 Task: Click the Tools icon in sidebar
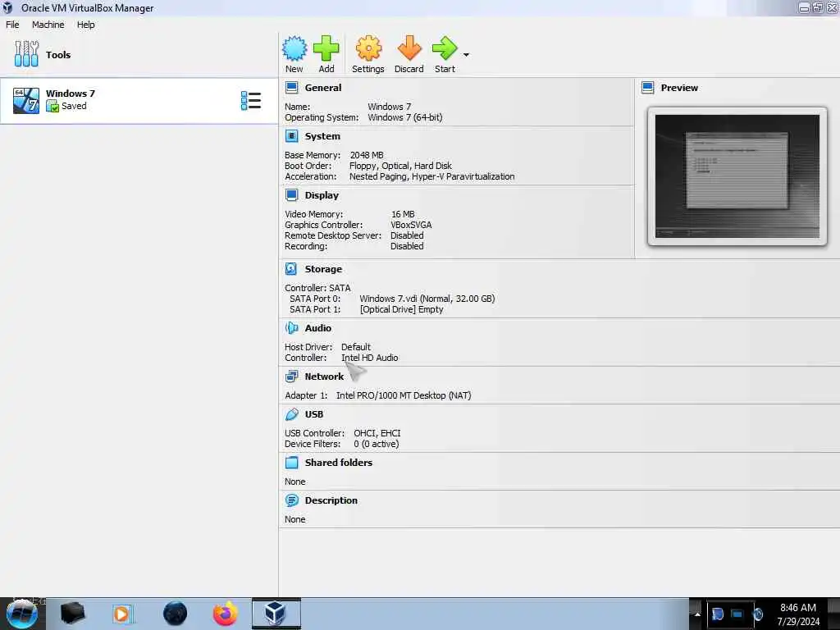pyautogui.click(x=26, y=54)
